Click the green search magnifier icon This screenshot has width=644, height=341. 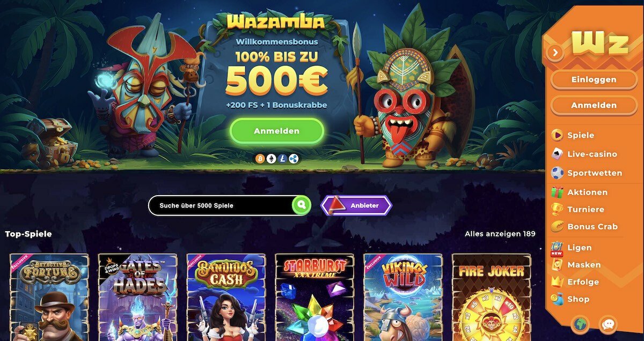point(302,205)
